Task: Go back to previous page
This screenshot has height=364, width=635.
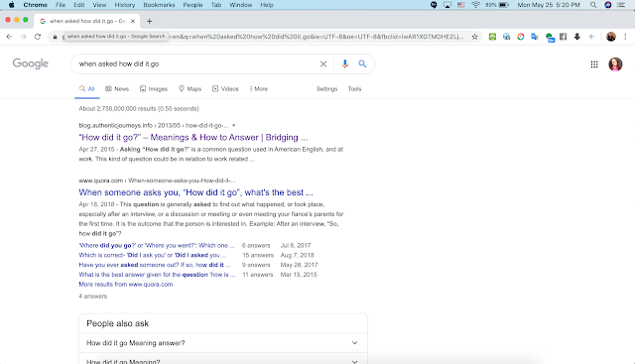Action: pyautogui.click(x=9, y=37)
